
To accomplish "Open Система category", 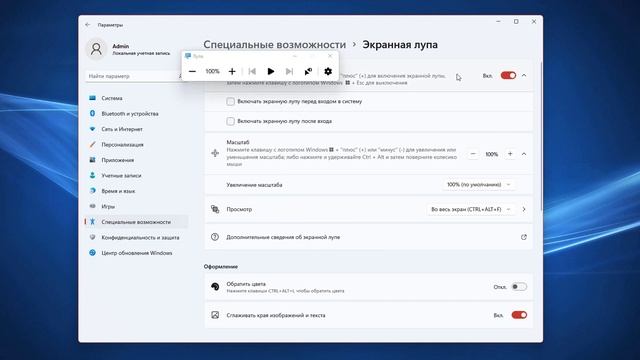I will [x=136, y=98].
